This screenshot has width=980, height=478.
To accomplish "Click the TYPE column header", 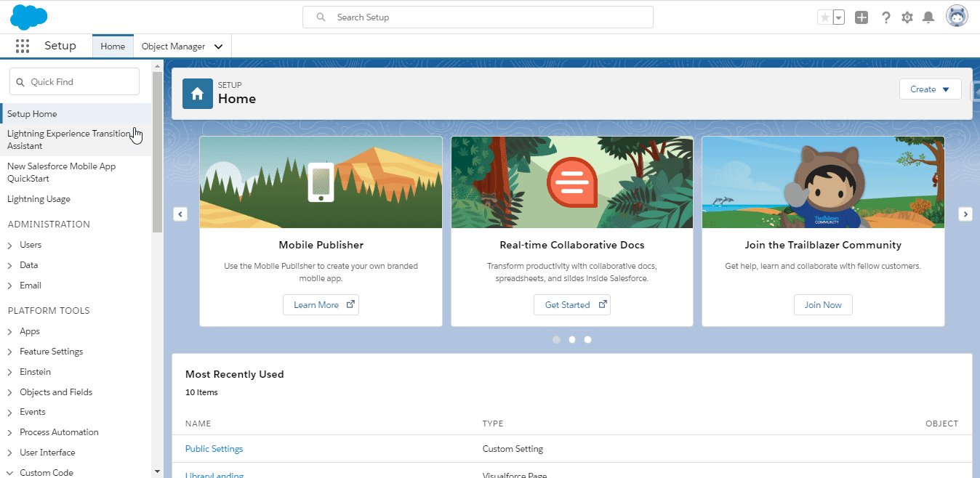I will 493,424.
